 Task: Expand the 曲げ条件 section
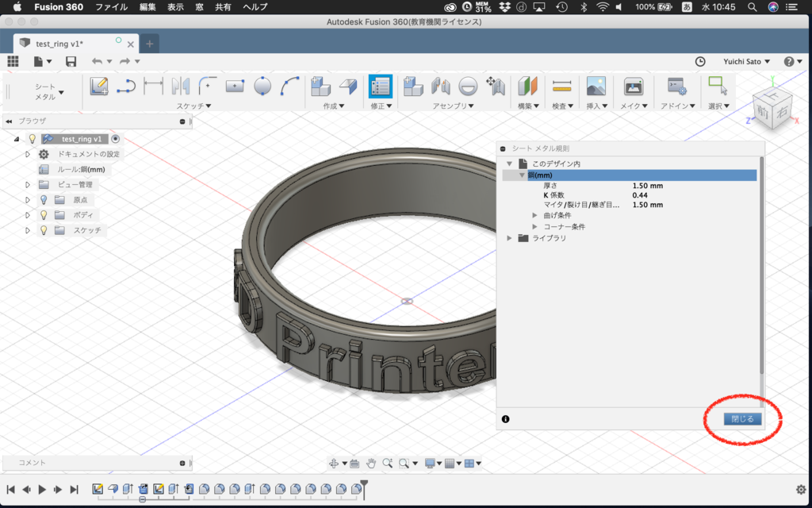pos(535,215)
